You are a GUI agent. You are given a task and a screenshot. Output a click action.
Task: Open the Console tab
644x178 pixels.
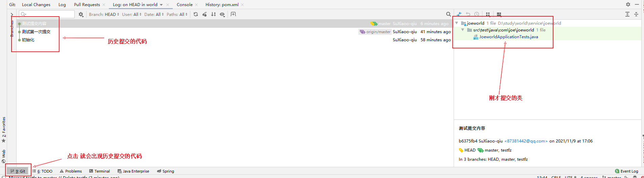[185, 4]
